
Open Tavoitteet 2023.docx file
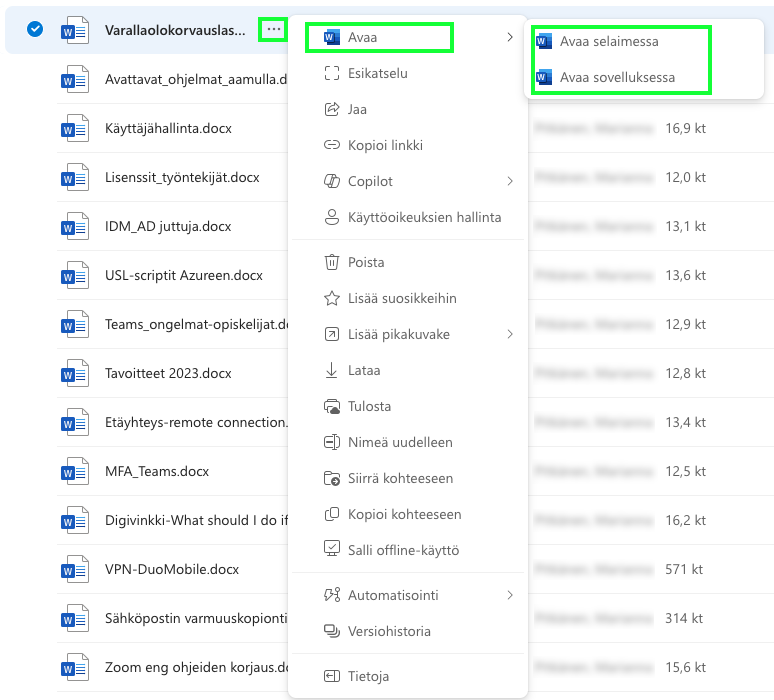(168, 373)
